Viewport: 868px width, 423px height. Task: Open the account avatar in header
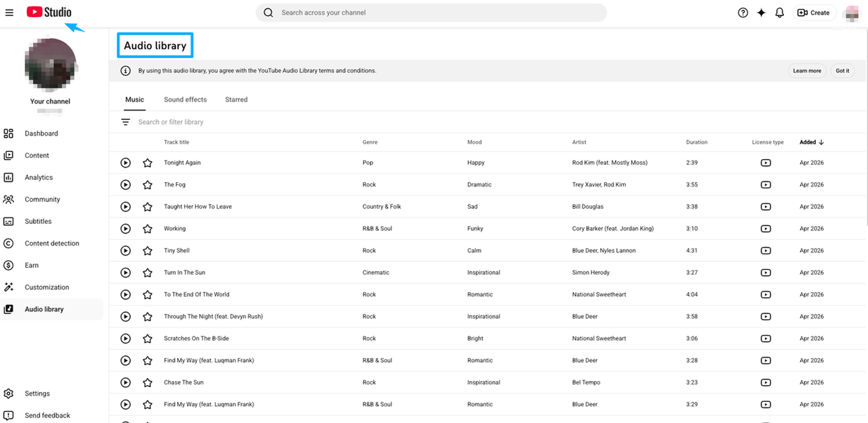(852, 13)
